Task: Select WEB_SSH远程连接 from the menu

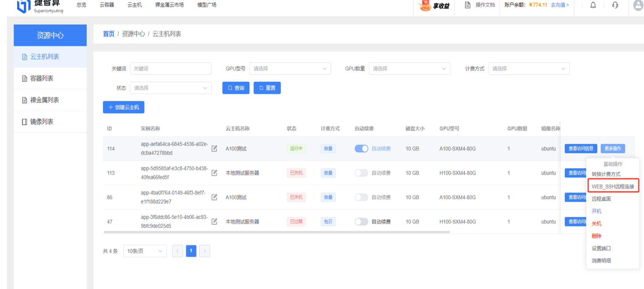Action: tap(613, 186)
